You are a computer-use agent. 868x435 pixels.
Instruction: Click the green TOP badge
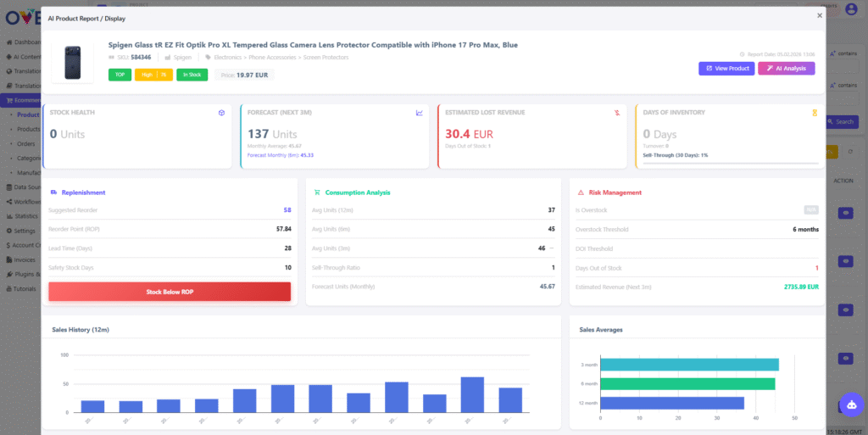tap(120, 75)
